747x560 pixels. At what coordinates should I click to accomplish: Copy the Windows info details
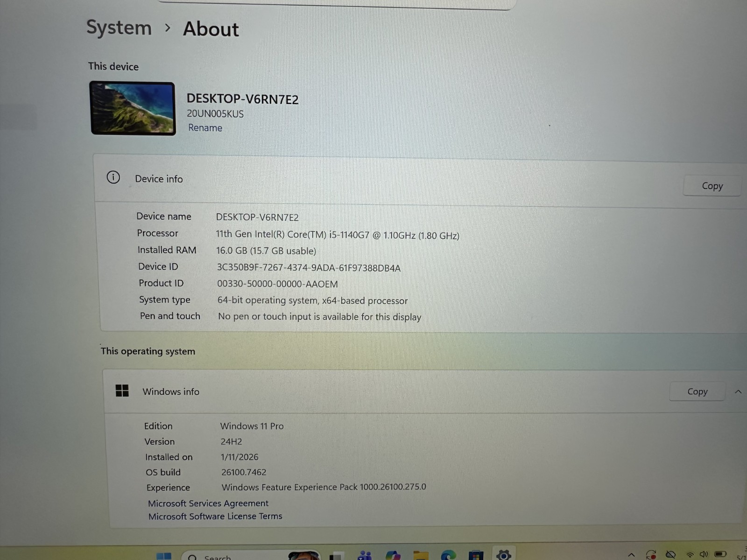click(x=697, y=392)
